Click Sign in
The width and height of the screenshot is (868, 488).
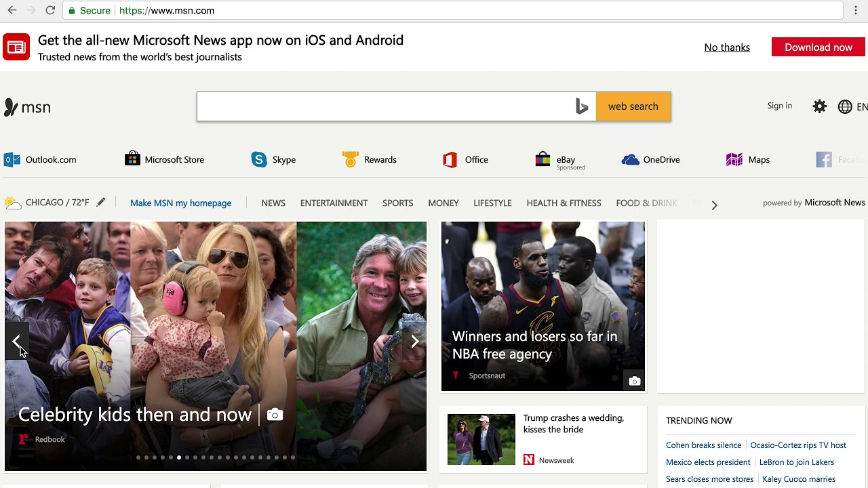click(780, 106)
